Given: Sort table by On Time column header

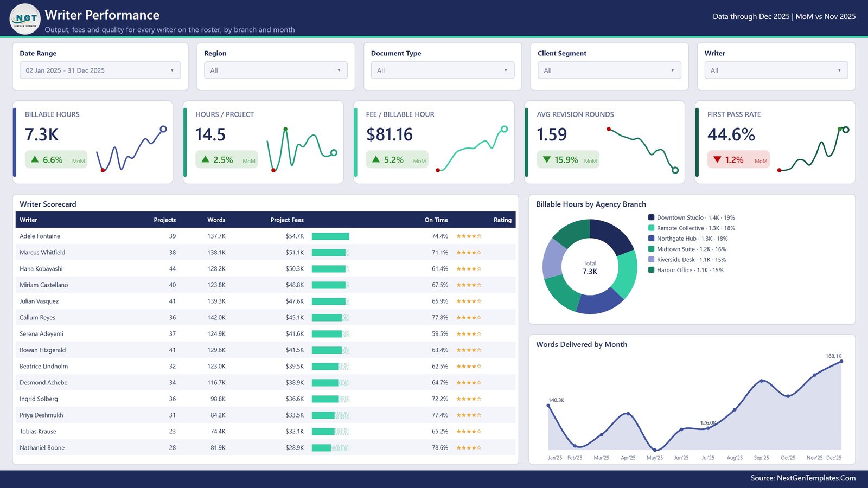Looking at the screenshot, I should (x=436, y=220).
